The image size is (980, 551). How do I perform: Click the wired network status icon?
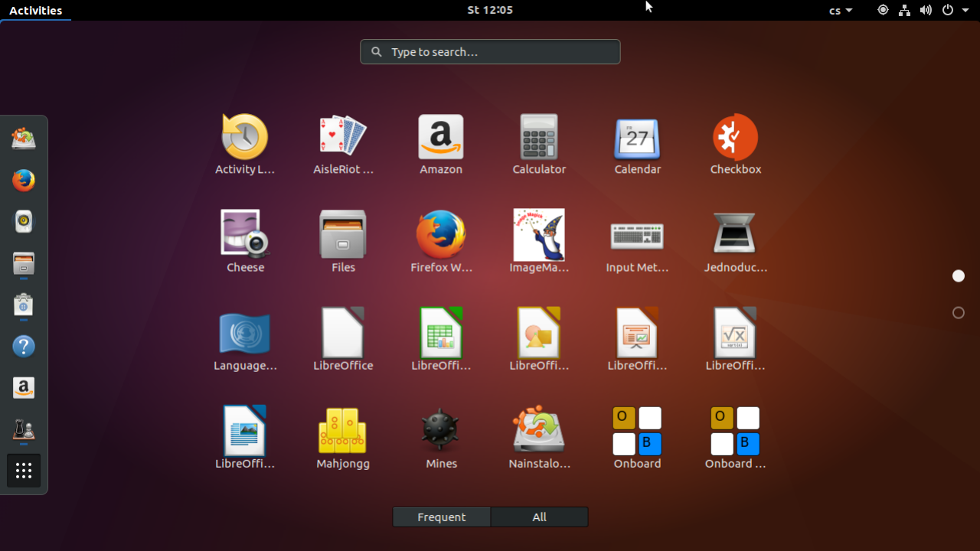pyautogui.click(x=904, y=10)
